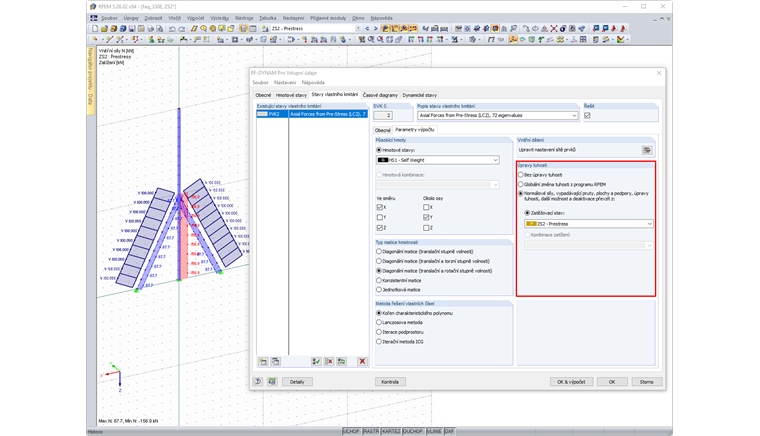Go to next load case with right arrow
This screenshot has width=760, height=436.
[x=375, y=29]
